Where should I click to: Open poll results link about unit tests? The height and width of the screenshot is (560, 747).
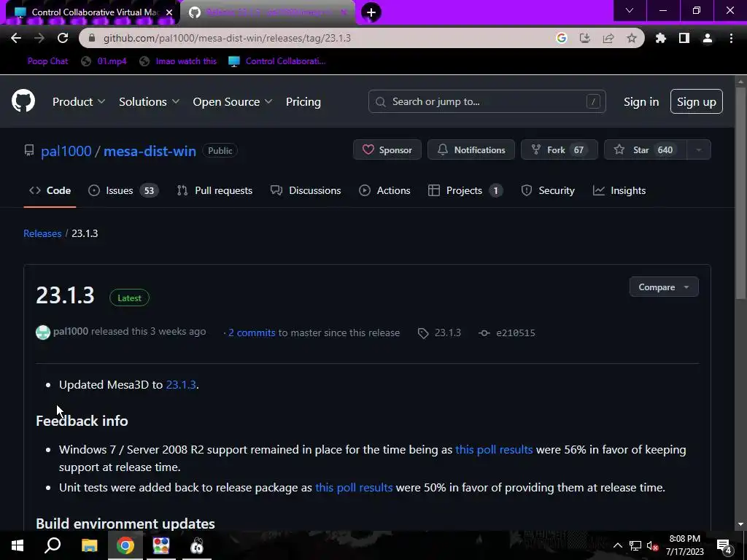tap(354, 488)
